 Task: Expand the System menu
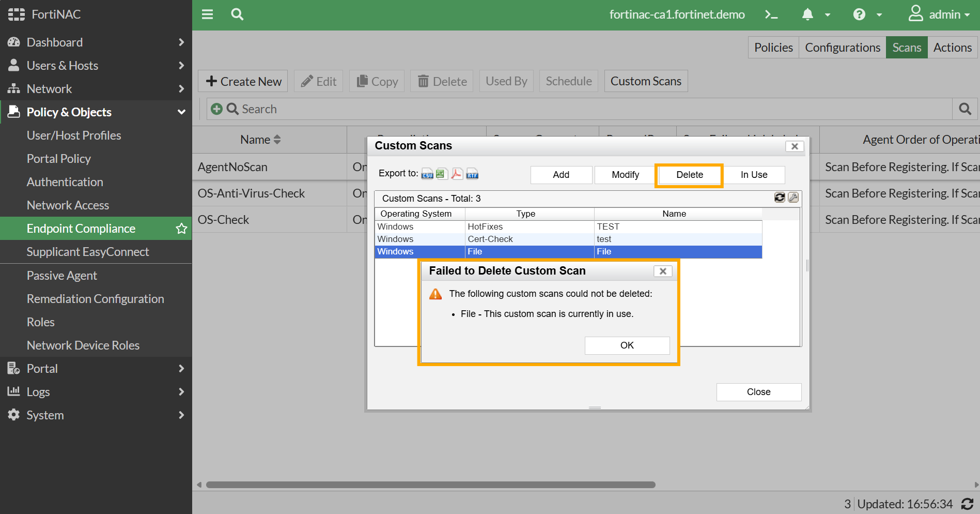click(x=96, y=415)
